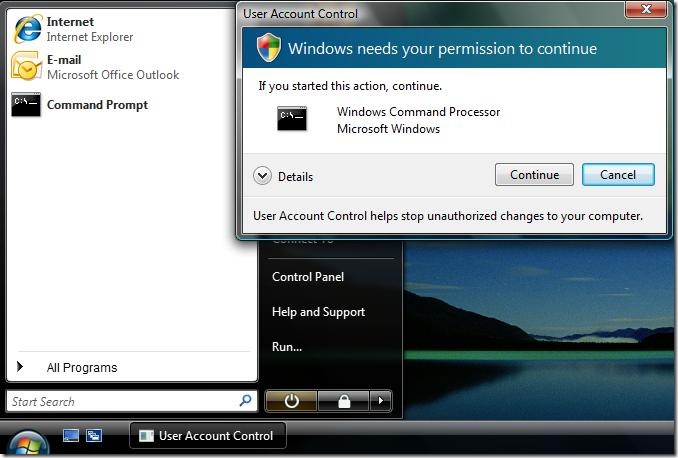678x458 pixels.
Task: Click 'If you started this action, continue.' text
Action: (x=350, y=86)
